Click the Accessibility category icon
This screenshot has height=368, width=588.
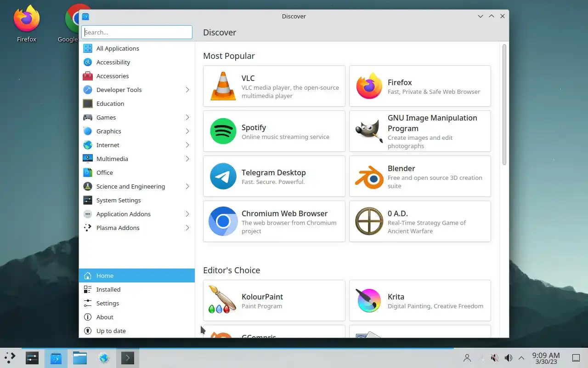(88, 62)
